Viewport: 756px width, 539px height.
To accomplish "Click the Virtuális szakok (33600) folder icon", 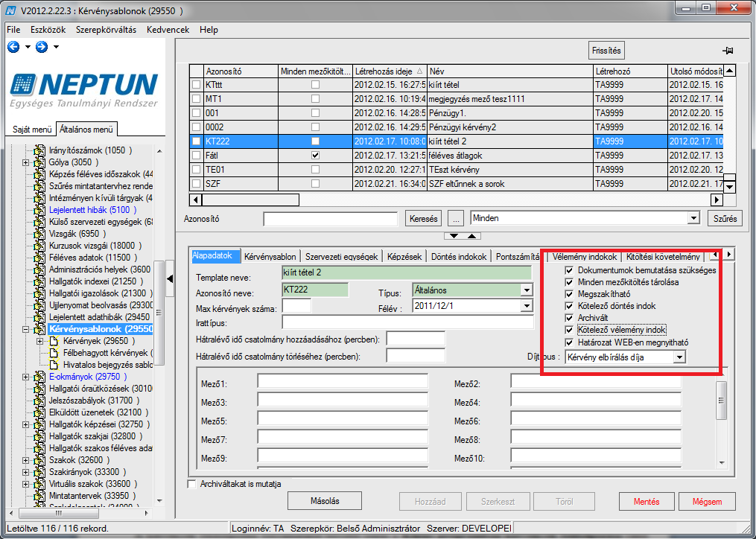I will tap(39, 484).
